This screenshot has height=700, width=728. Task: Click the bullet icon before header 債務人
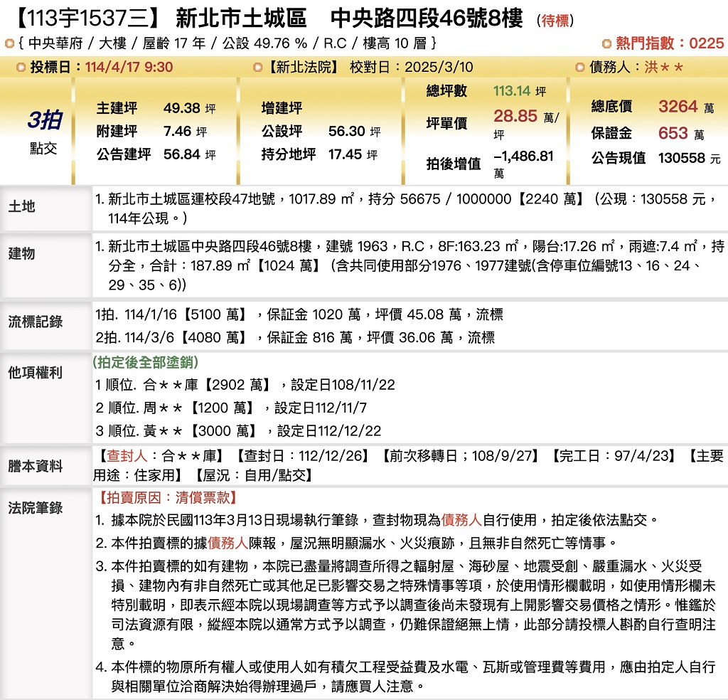pos(579,68)
